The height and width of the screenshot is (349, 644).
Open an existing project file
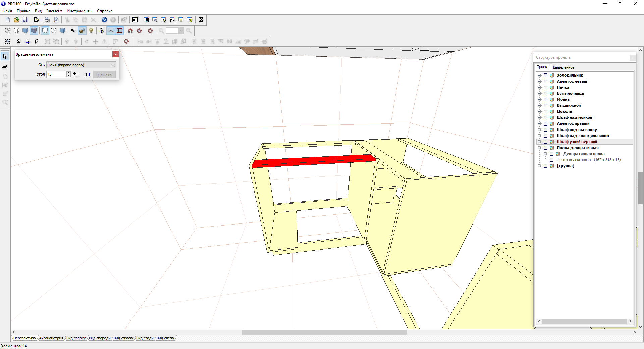pyautogui.click(x=16, y=20)
